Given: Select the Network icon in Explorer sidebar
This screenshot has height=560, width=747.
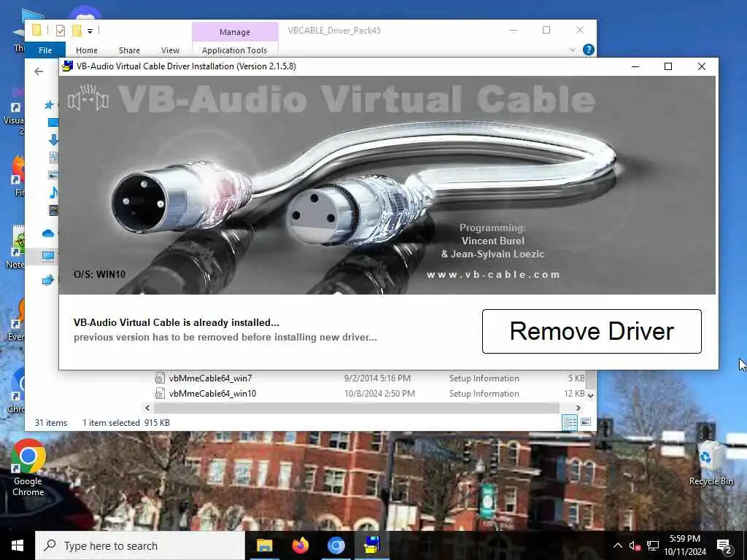Looking at the screenshot, I should (x=48, y=280).
